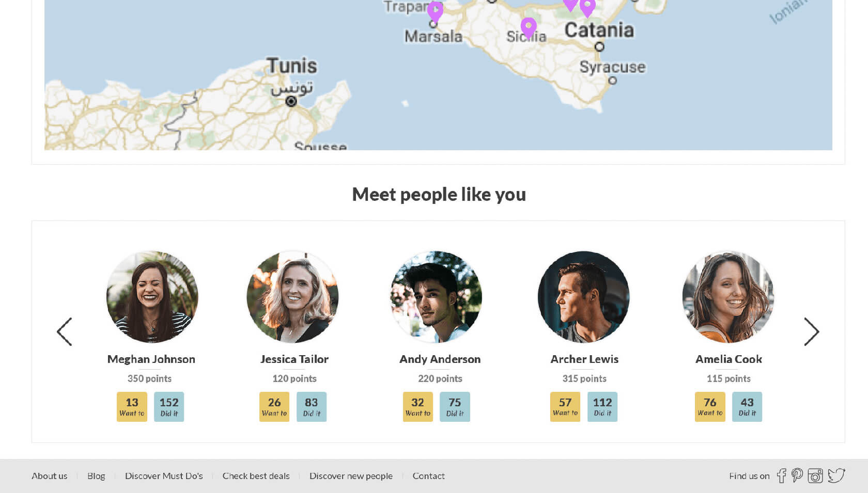Click Meghan Johnson's 13 Want to badge

point(132,407)
